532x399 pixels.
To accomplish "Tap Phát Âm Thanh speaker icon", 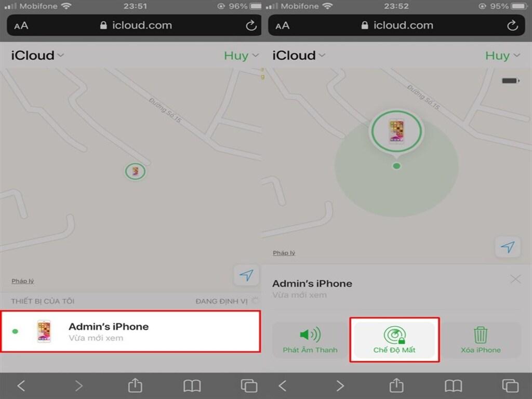I will (x=310, y=335).
